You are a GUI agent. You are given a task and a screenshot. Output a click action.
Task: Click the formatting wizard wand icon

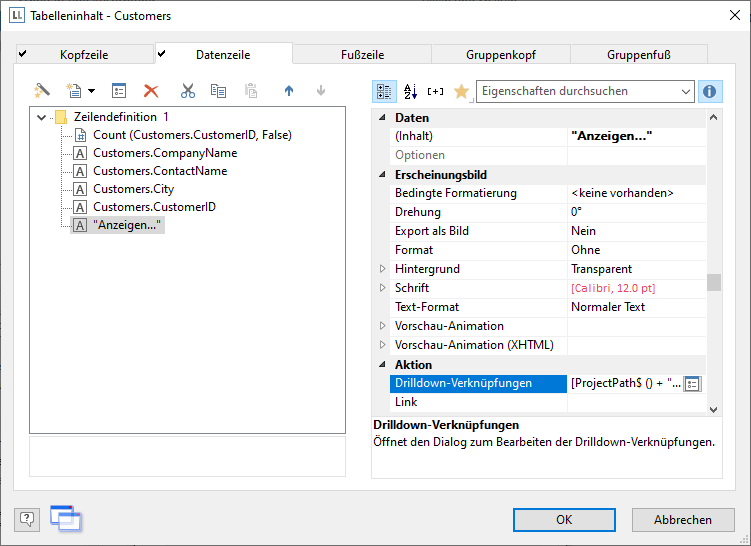pyautogui.click(x=42, y=91)
